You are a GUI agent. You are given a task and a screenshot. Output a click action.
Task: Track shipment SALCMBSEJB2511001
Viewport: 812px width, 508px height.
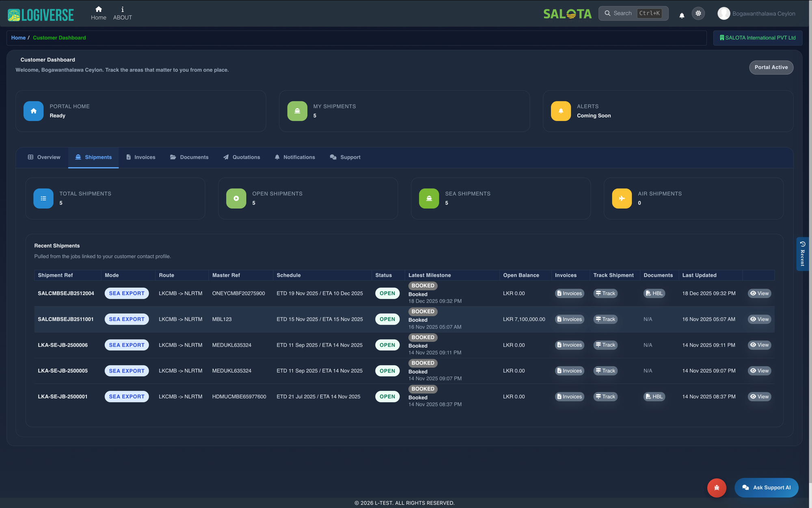605,319
